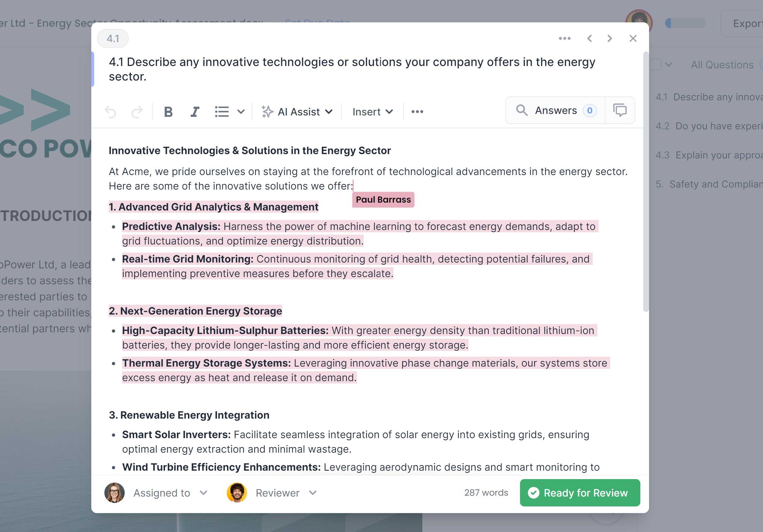This screenshot has height=532, width=763.
Task: Open the Insert dropdown menu
Action: click(x=373, y=112)
